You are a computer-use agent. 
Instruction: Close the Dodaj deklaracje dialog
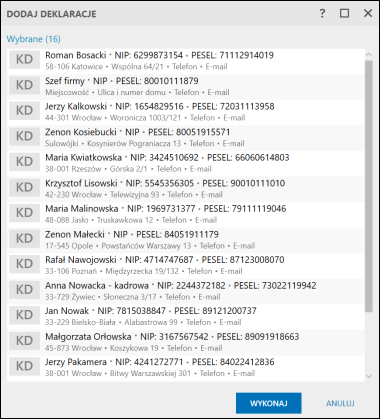(x=368, y=13)
